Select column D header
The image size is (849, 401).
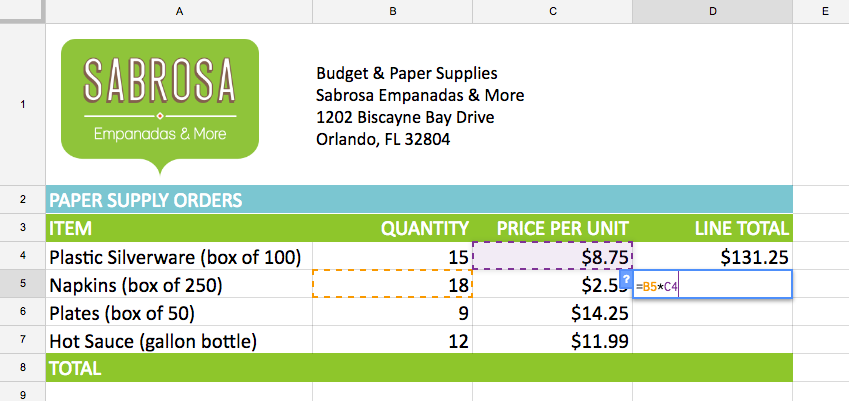pyautogui.click(x=712, y=11)
